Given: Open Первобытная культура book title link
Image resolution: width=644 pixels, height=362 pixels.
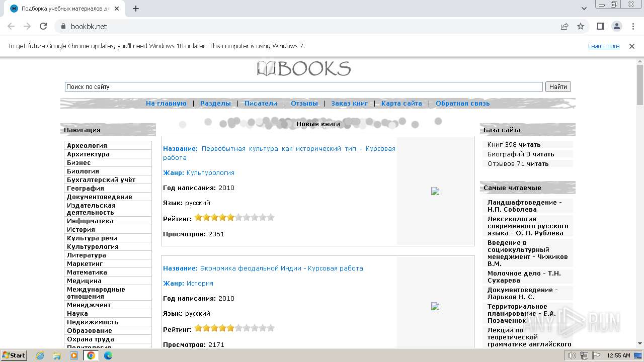Looking at the screenshot, I should click(279, 153).
